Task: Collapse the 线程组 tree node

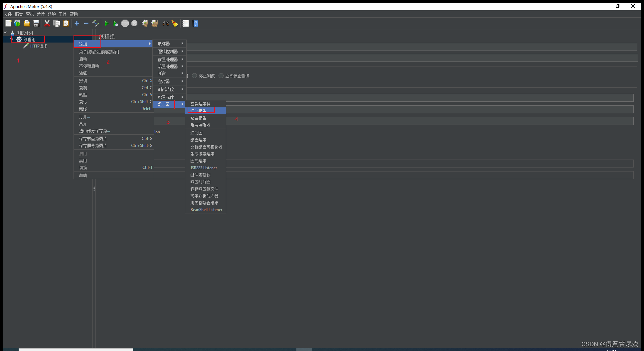Action: tap(12, 39)
